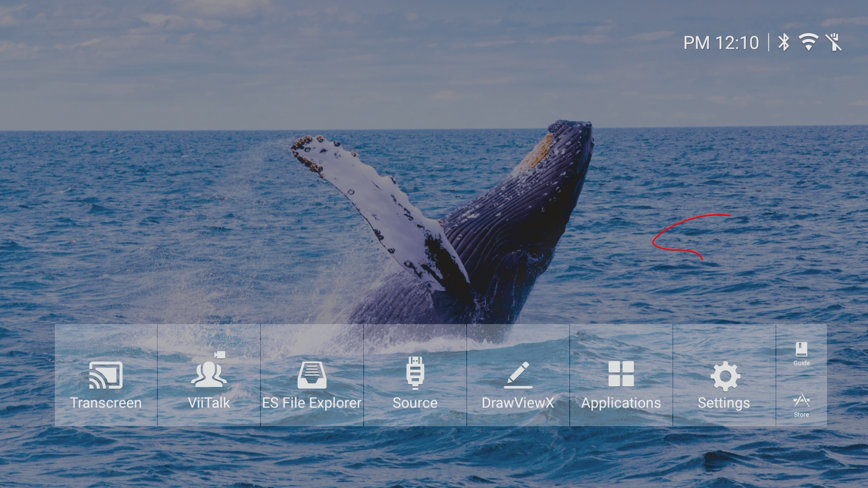Click the Applications text label
Viewport: 868px width, 488px height.
[x=621, y=403]
